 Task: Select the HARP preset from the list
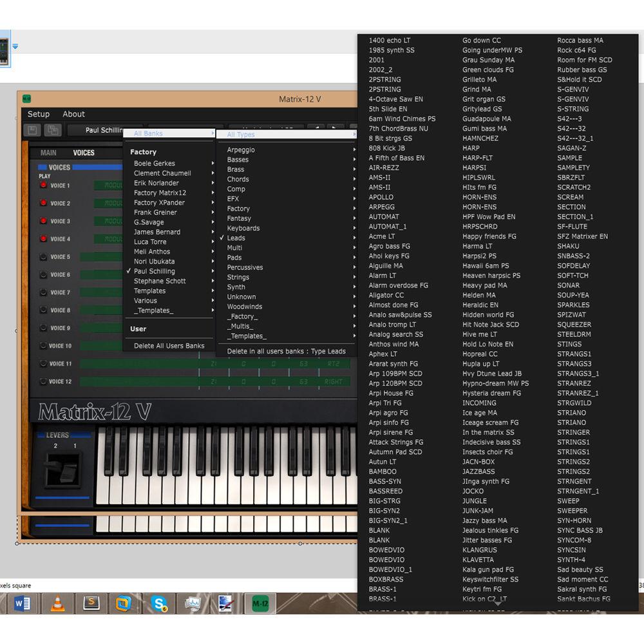(x=471, y=148)
